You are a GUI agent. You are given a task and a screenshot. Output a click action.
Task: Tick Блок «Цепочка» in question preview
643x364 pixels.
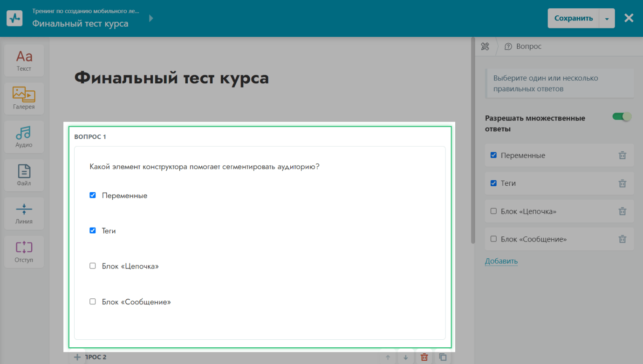click(x=92, y=266)
